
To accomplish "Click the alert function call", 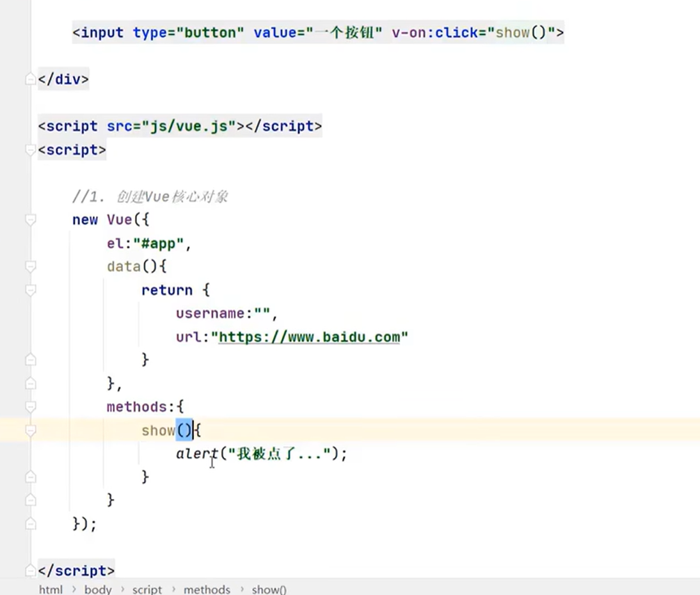I will (x=197, y=454).
